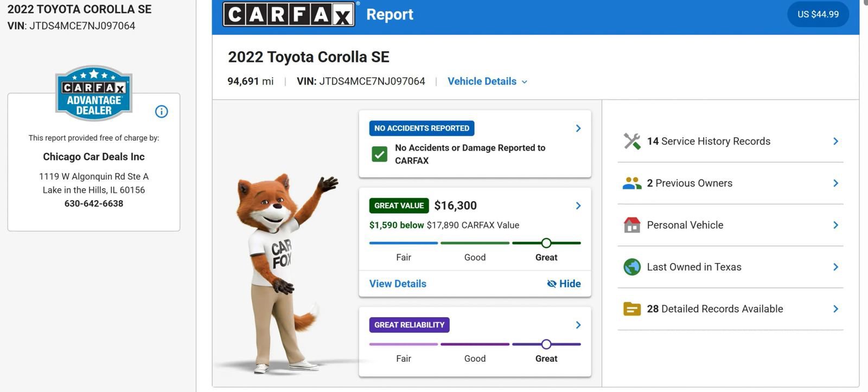The width and height of the screenshot is (868, 392).
Task: Click the US $44.99 price button
Action: pos(818,15)
